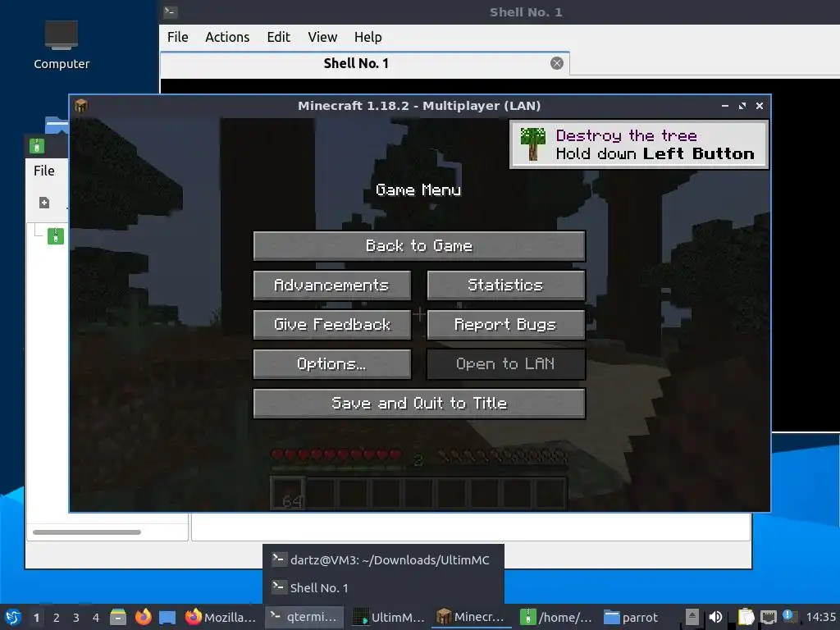Launch Firefox from the taskbar launcher

143,617
